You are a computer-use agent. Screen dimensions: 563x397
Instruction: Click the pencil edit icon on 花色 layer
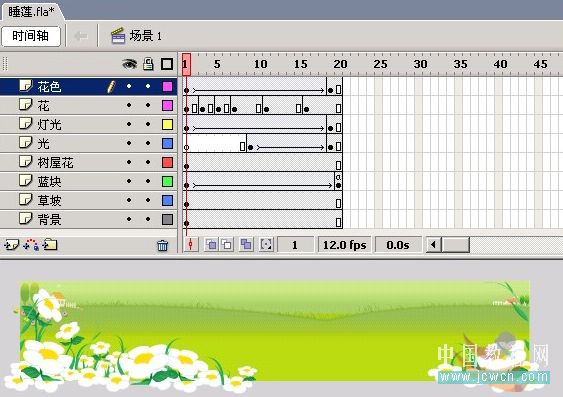pos(111,87)
